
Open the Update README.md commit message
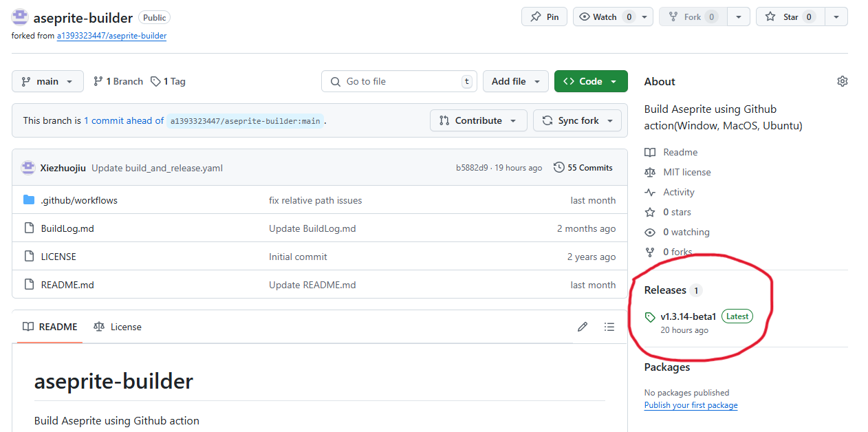[312, 285]
